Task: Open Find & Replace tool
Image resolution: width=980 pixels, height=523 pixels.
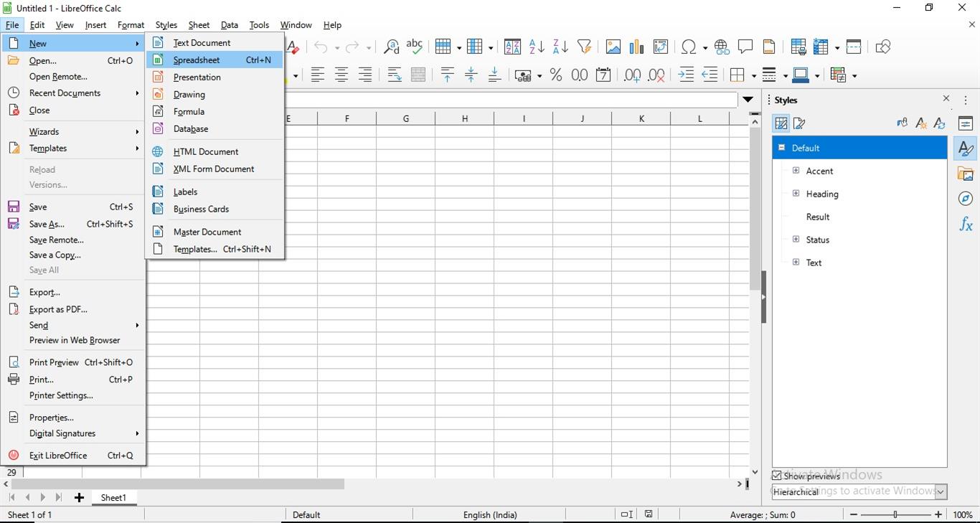Action: point(391,47)
